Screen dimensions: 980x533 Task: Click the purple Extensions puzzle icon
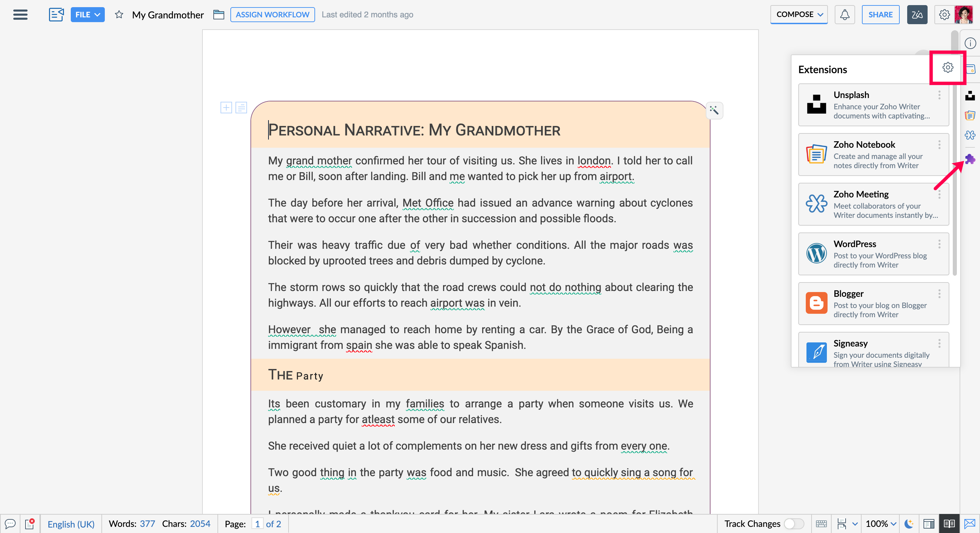(x=970, y=159)
